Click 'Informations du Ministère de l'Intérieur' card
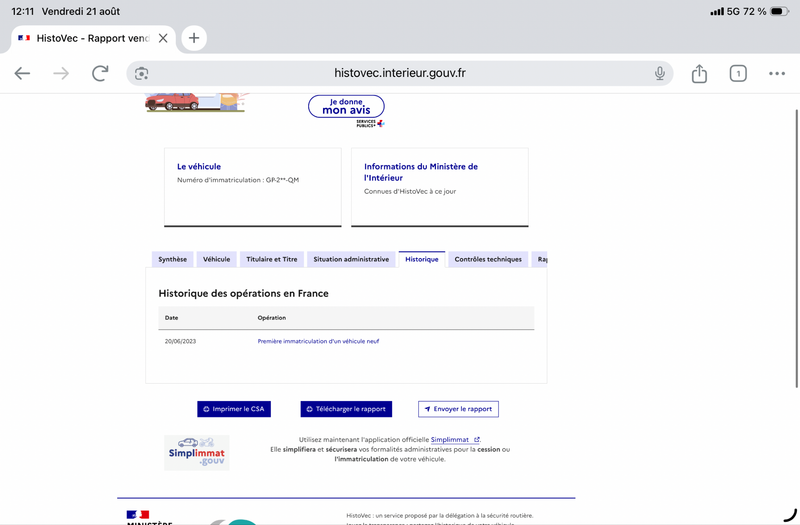The height and width of the screenshot is (525, 800). pos(439,187)
